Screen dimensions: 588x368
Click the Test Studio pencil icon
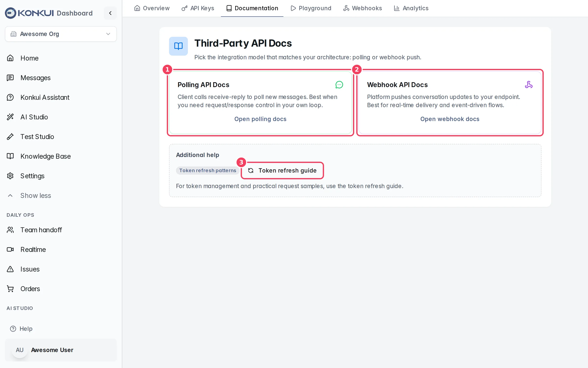[x=10, y=137]
